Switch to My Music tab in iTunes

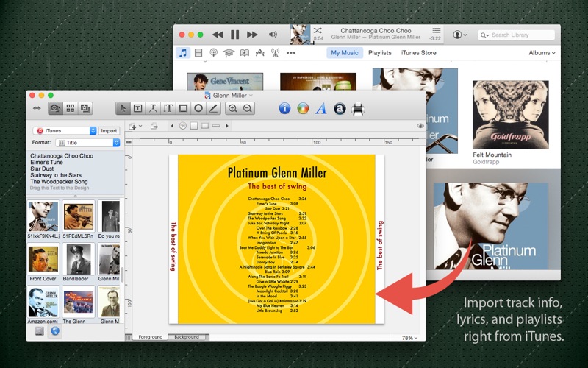click(345, 53)
